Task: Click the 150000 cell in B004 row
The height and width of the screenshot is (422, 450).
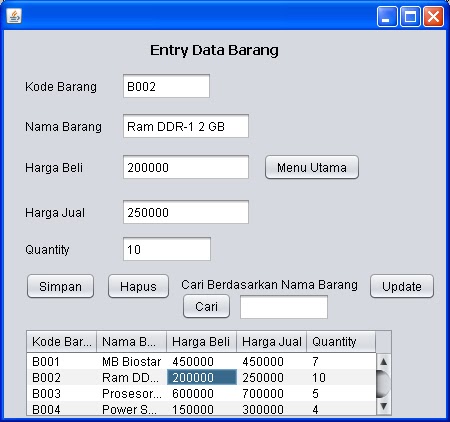Action: click(202, 408)
